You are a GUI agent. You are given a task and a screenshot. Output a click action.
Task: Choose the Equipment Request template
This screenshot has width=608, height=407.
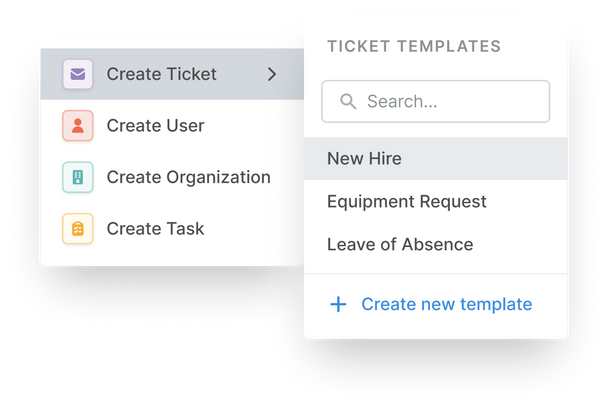tap(406, 202)
